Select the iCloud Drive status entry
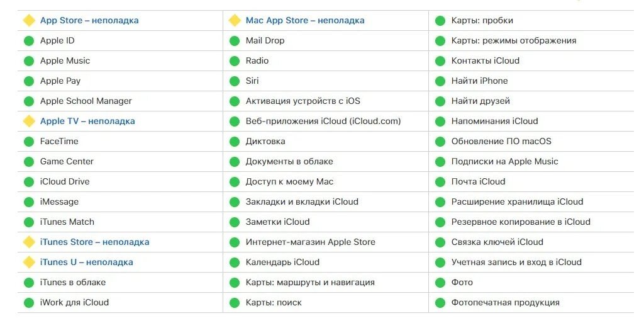The width and height of the screenshot is (644, 323). 120,181
